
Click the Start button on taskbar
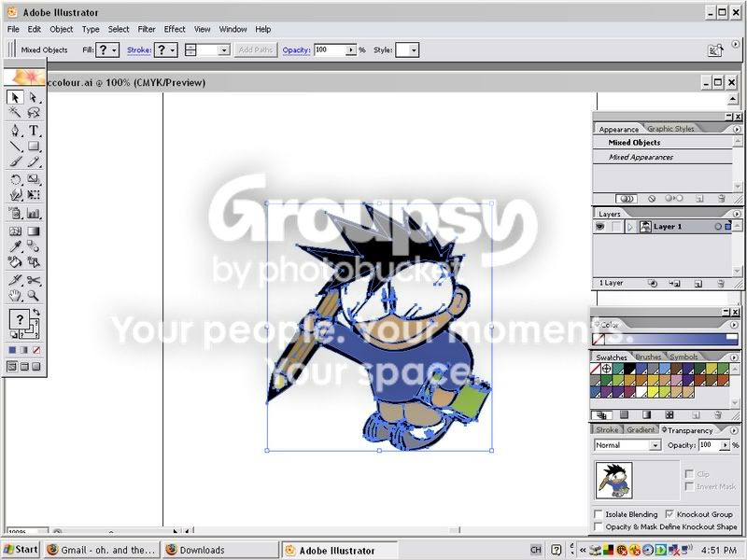point(21,550)
